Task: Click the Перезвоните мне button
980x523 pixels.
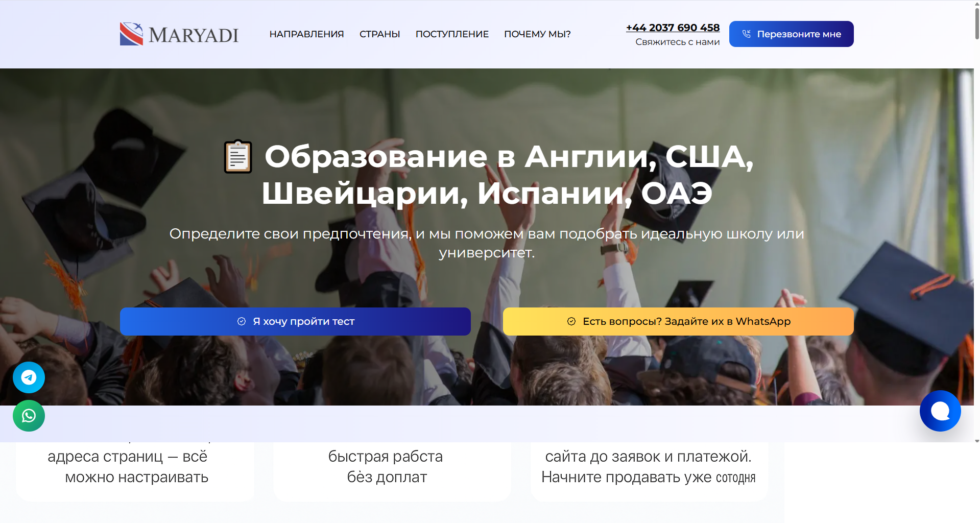Action: [791, 34]
